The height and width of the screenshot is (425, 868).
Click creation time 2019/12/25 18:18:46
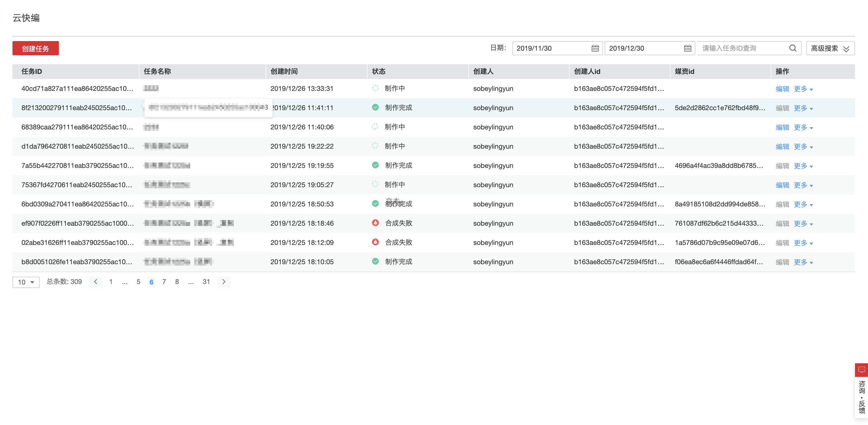302,223
